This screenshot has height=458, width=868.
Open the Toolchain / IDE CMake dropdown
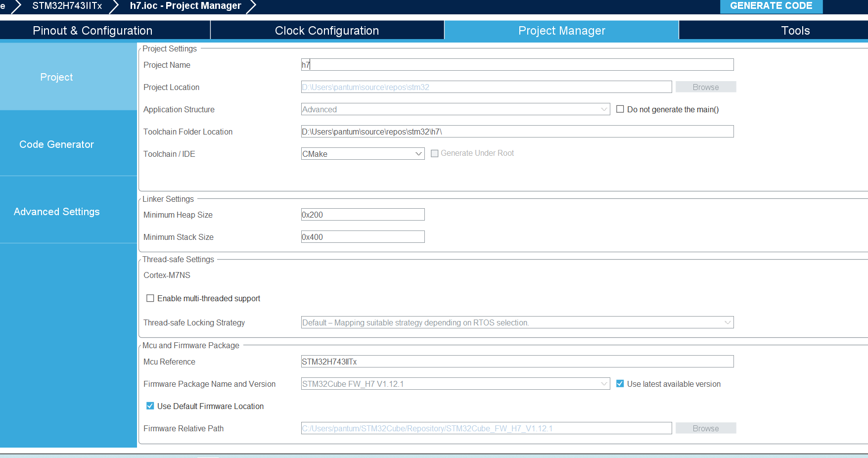tap(363, 154)
